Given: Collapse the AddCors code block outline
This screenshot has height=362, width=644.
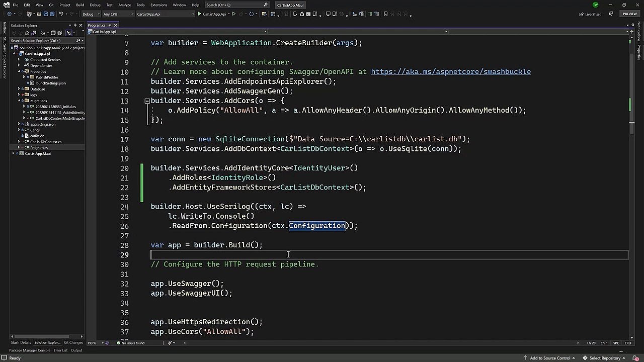Looking at the screenshot, I should click(147, 101).
